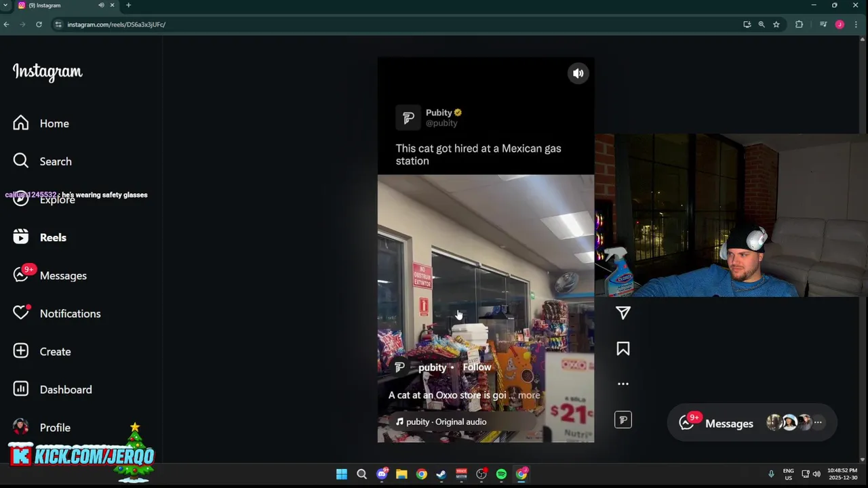Open OBS from taskbar
This screenshot has width=868, height=488.
481,474
